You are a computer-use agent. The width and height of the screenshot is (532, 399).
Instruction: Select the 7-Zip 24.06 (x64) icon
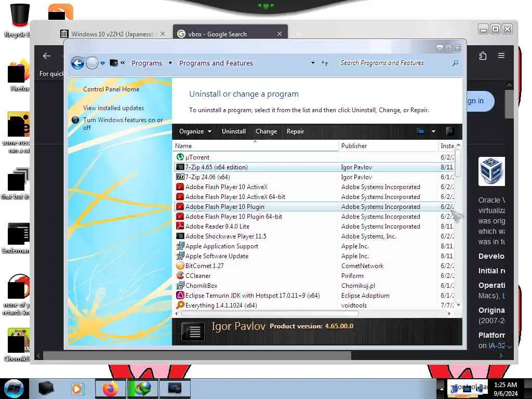point(180,177)
